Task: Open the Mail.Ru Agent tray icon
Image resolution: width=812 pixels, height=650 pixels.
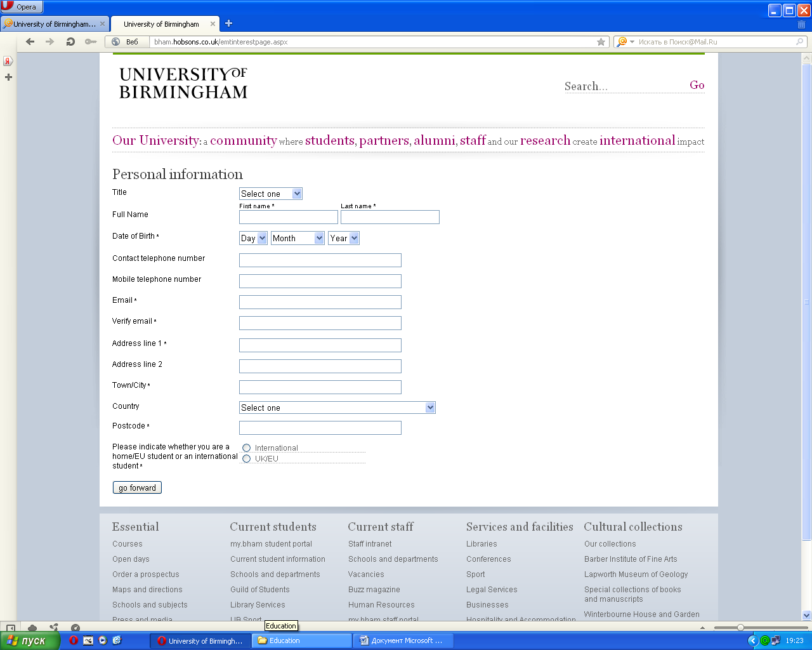Action: [x=765, y=640]
